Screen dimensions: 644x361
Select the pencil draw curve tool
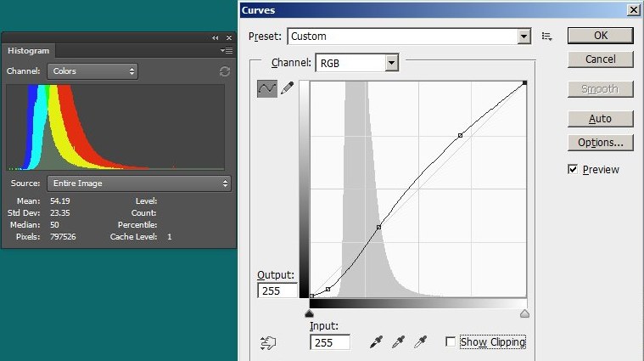pyautogui.click(x=287, y=89)
